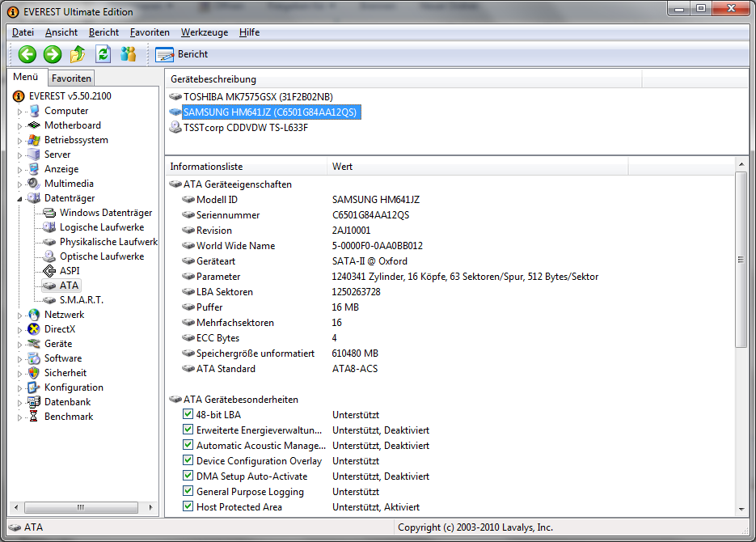Select the DirectX icon
The image size is (756, 542).
[x=34, y=329]
